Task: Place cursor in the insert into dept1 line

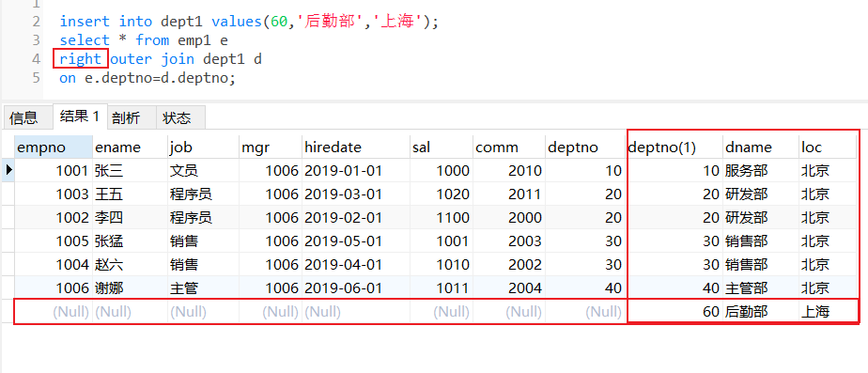Action: point(249,22)
